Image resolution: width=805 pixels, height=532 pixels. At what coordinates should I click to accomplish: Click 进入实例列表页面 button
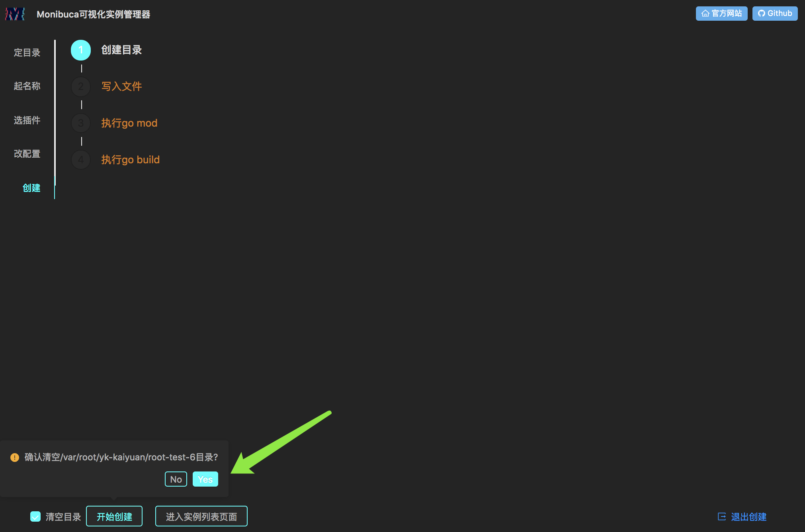[x=201, y=516]
